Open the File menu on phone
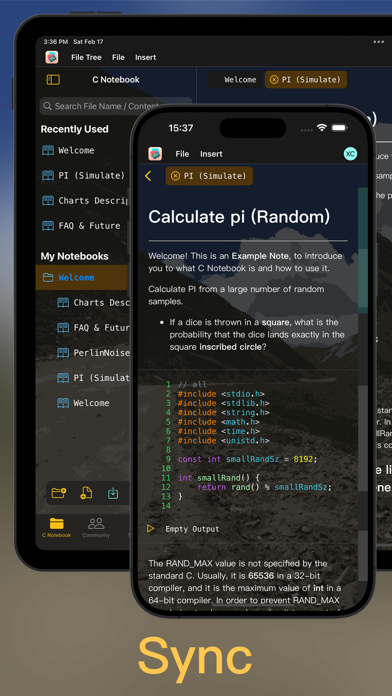The height and width of the screenshot is (696, 392). pos(182,154)
